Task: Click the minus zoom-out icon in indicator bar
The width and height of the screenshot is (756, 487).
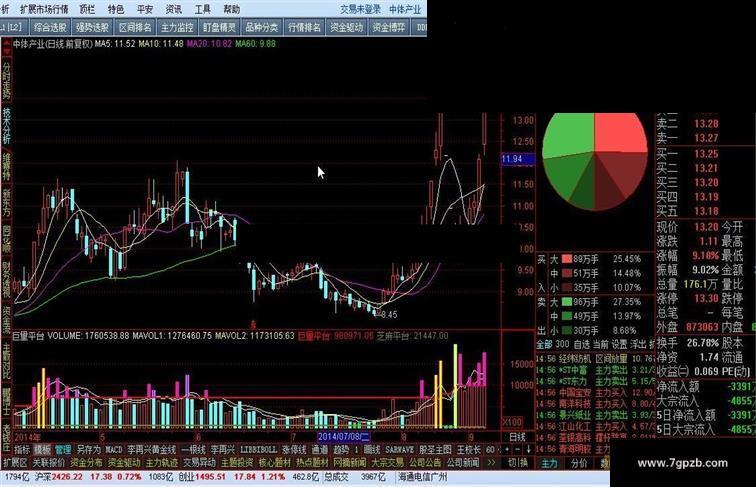Action: point(518,449)
